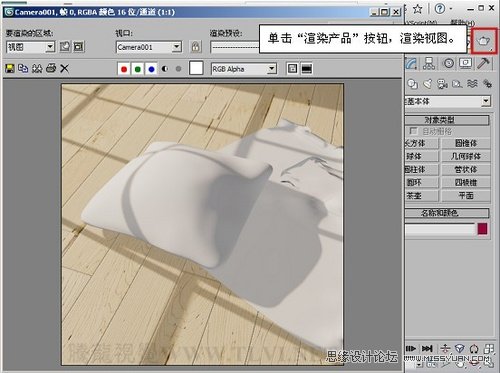Screen dimensions: 500x373
Task: Clear the render frame with X icon
Action: (x=64, y=68)
